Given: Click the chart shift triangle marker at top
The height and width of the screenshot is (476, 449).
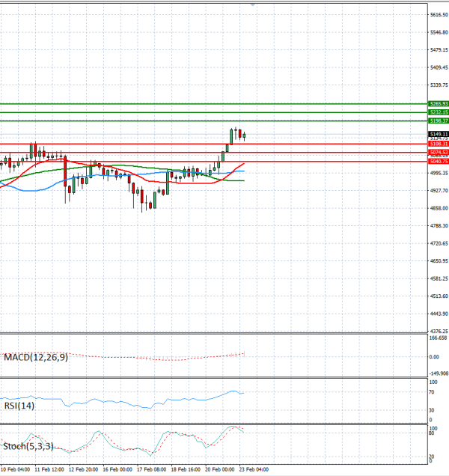Looking at the screenshot, I should click(x=253, y=4).
